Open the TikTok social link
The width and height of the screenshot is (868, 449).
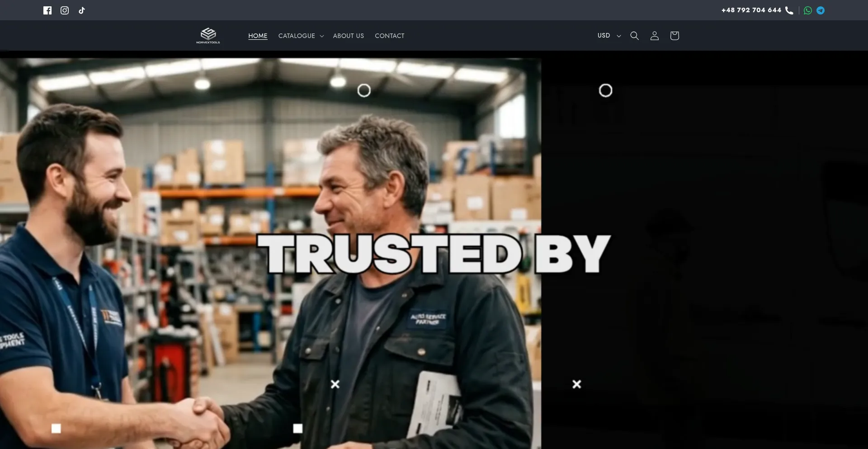click(x=82, y=10)
